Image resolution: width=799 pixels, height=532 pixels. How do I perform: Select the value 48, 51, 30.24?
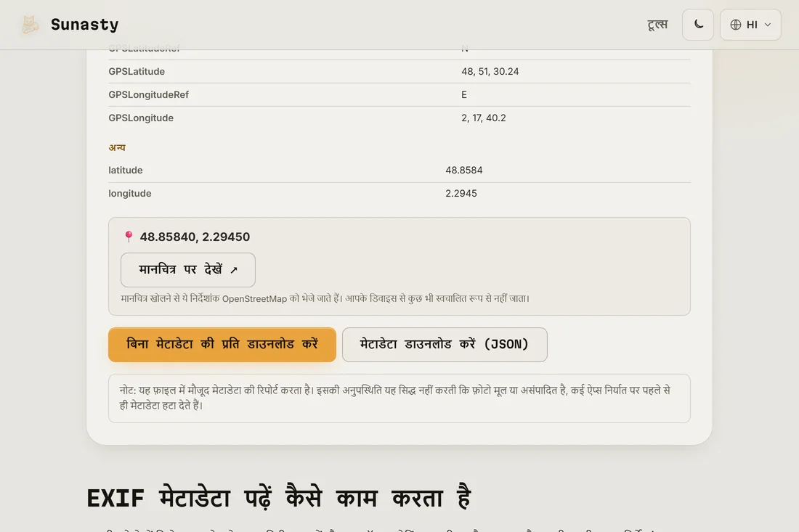[490, 71]
